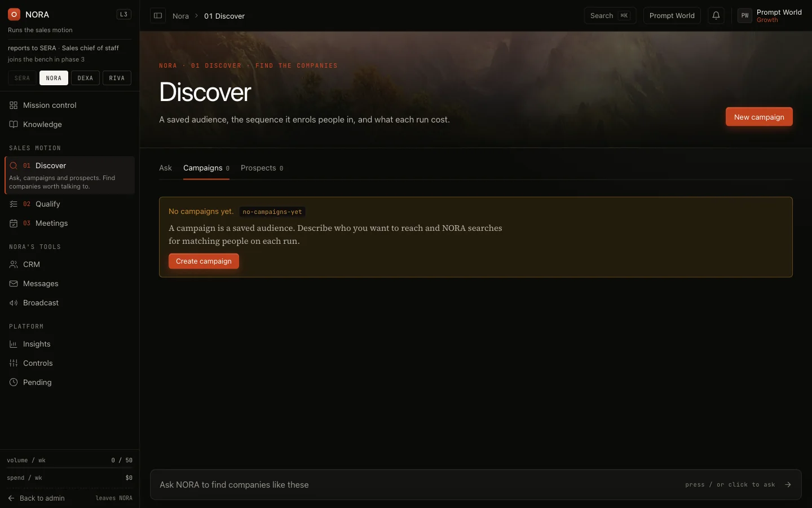Switch agent to RIVA

(x=117, y=78)
